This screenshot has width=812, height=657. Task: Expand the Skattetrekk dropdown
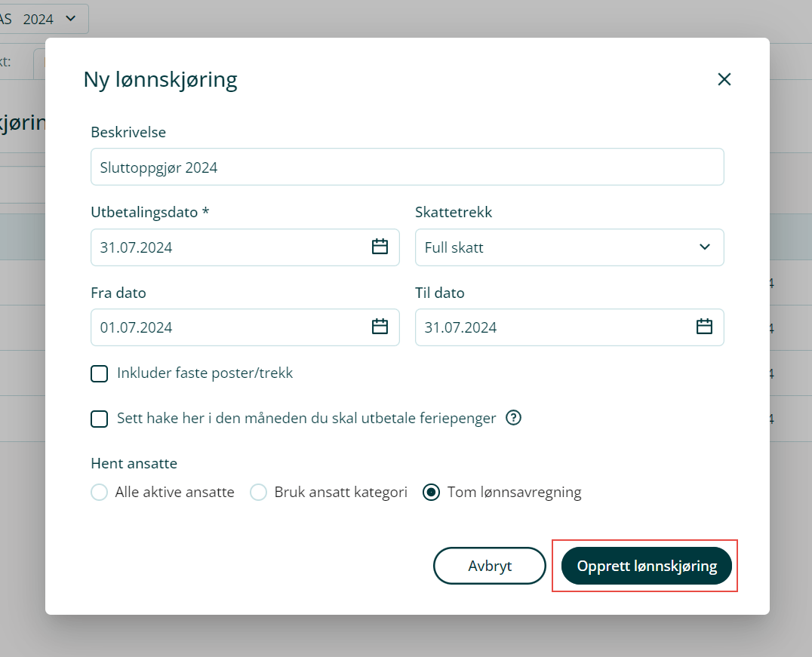click(x=704, y=247)
